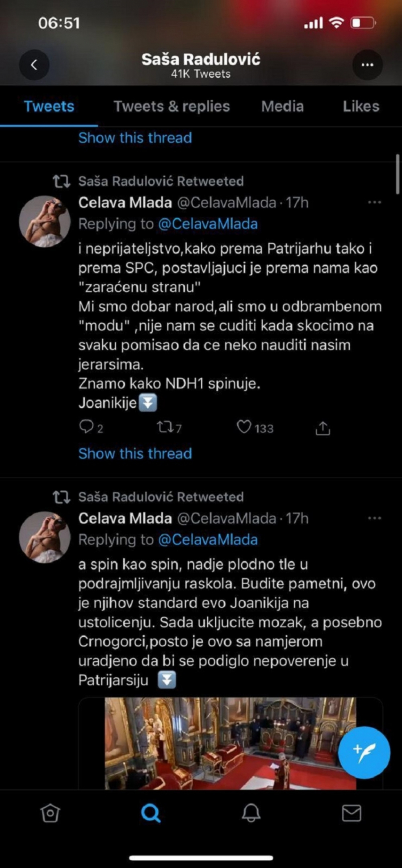This screenshot has height=868, width=402.
Task: Tap Celava Mlada avatar on second tweet
Action: pos(45,537)
